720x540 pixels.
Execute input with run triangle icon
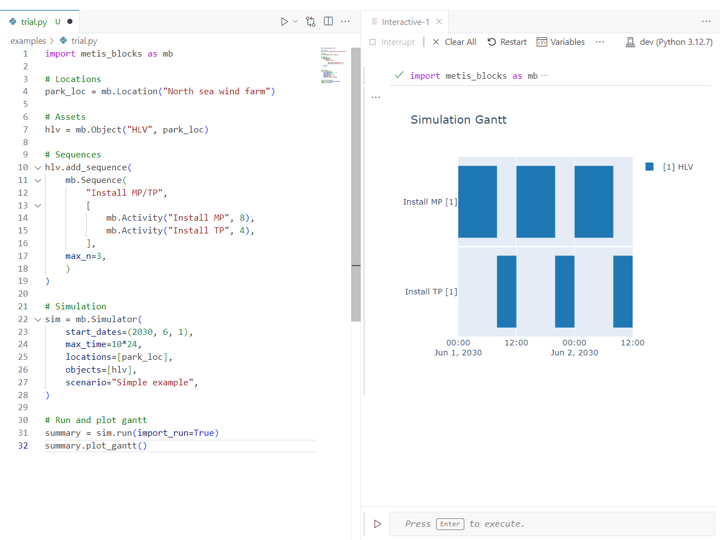[x=377, y=524]
